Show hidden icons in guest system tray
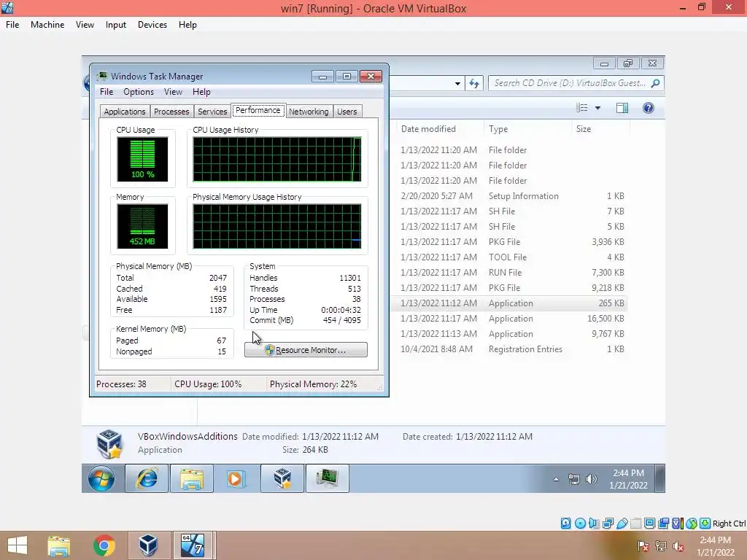747x560 pixels. click(556, 480)
